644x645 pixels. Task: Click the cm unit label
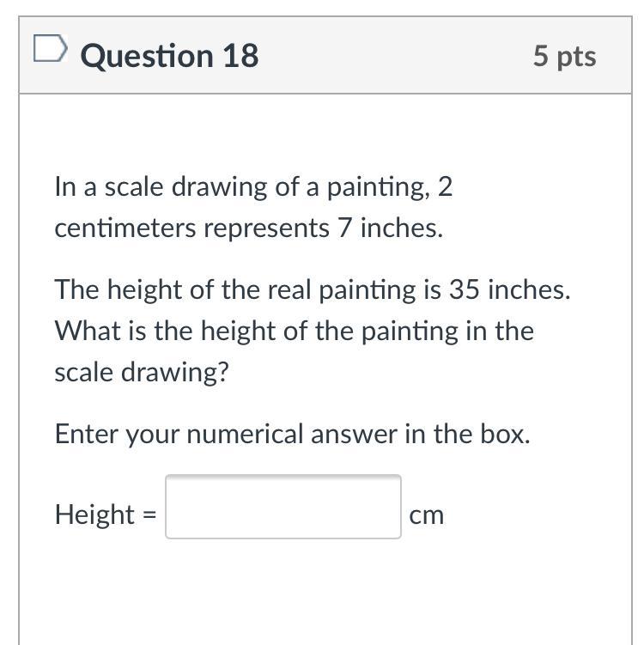coord(427,515)
